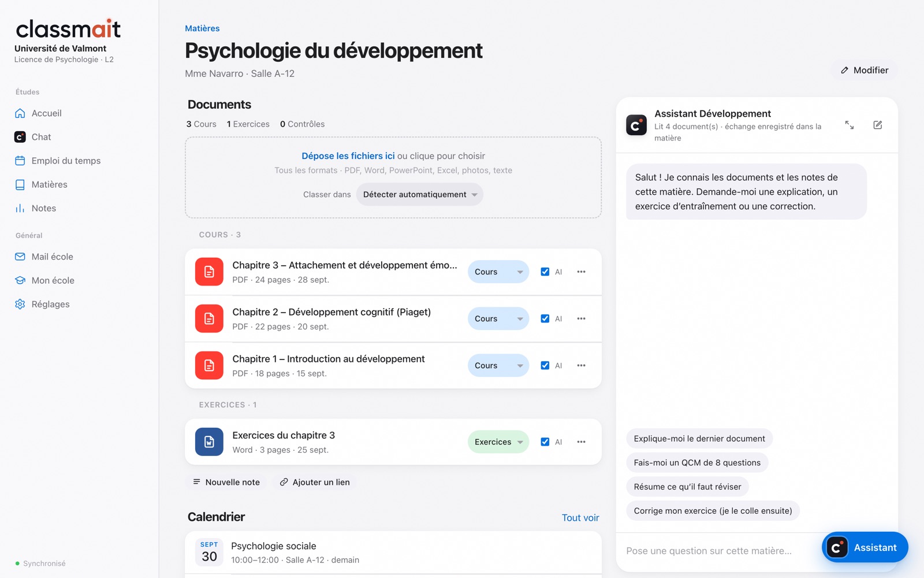Image resolution: width=924 pixels, height=578 pixels.
Task: Filter by 1 Exercices tab
Action: (x=248, y=124)
